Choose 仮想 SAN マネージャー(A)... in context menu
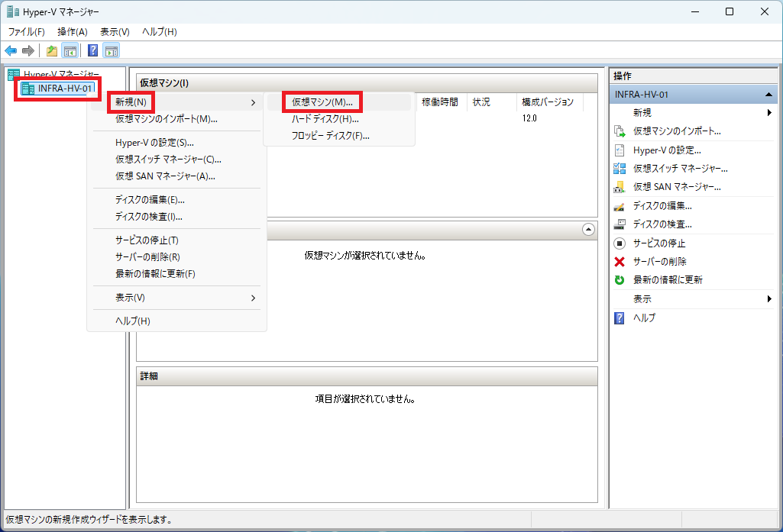The height and width of the screenshot is (532, 783). 176,176
